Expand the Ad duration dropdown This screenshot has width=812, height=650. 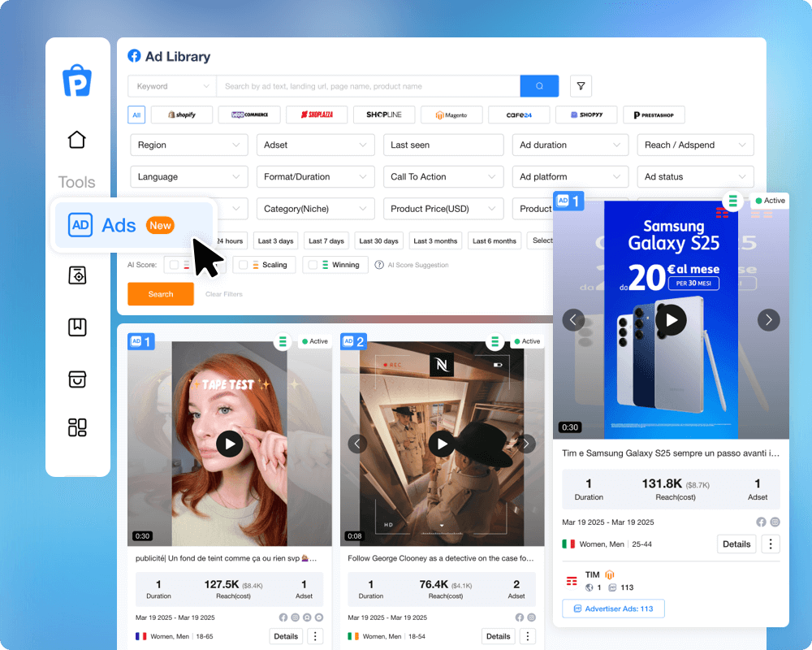coord(570,145)
